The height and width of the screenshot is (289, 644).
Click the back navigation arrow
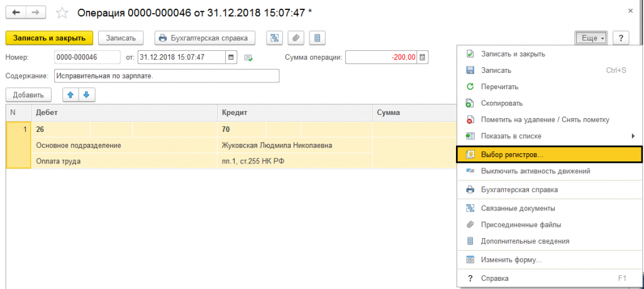pos(15,12)
